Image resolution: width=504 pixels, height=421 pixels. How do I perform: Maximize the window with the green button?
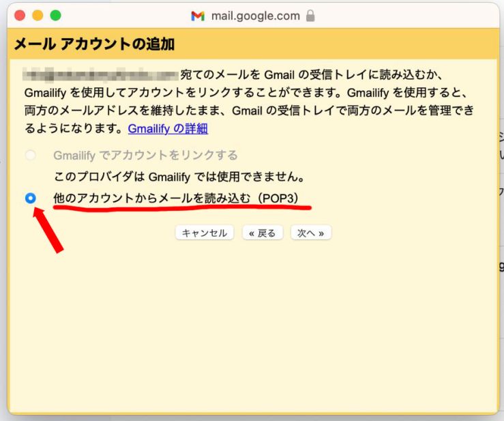click(x=55, y=15)
